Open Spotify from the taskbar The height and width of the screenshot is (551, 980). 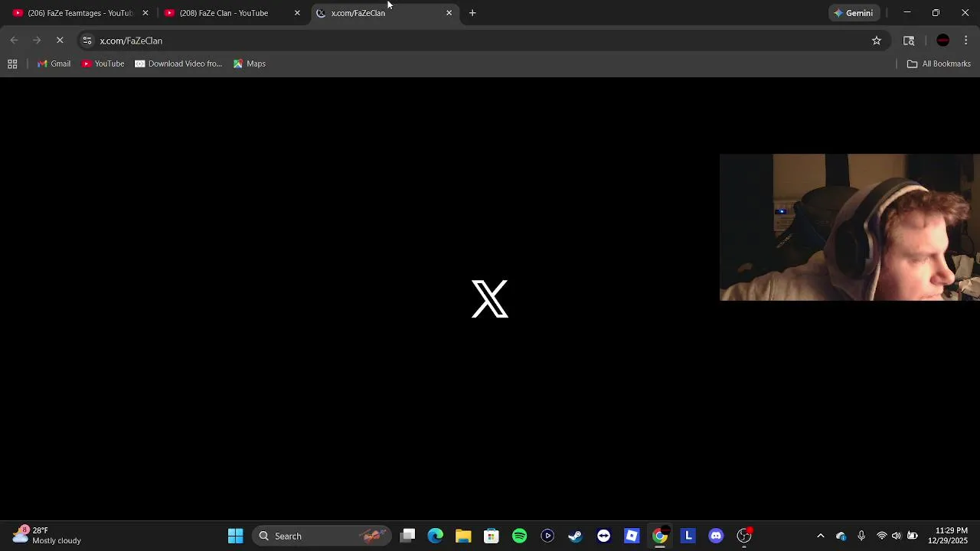(520, 536)
